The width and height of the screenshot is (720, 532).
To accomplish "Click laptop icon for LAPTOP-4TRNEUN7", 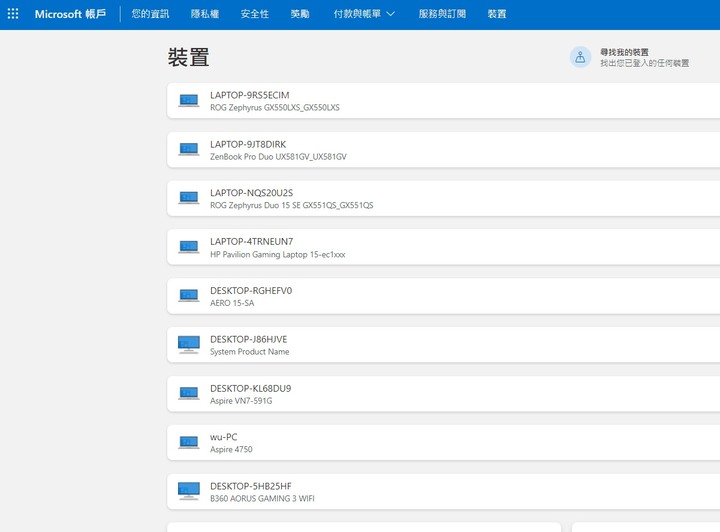I will [189, 247].
